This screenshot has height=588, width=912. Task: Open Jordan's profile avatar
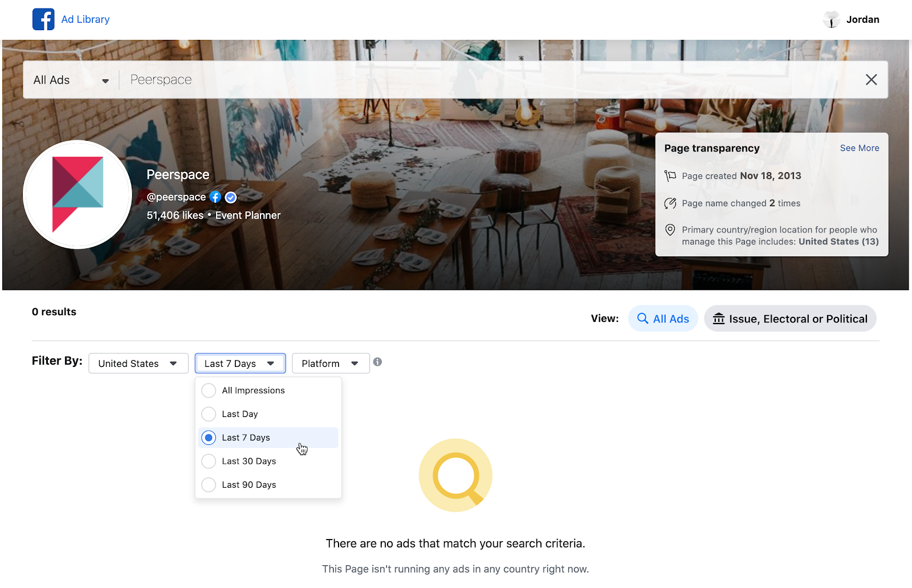tap(832, 19)
